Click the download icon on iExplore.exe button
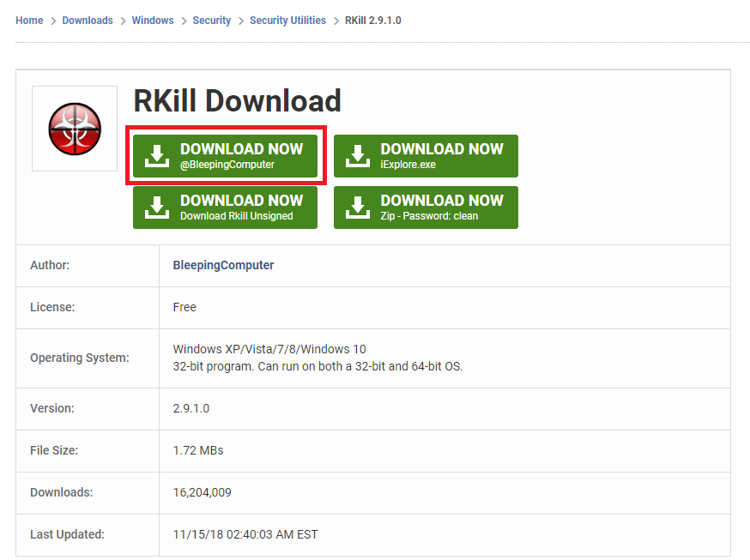The image size is (750, 560). [358, 155]
